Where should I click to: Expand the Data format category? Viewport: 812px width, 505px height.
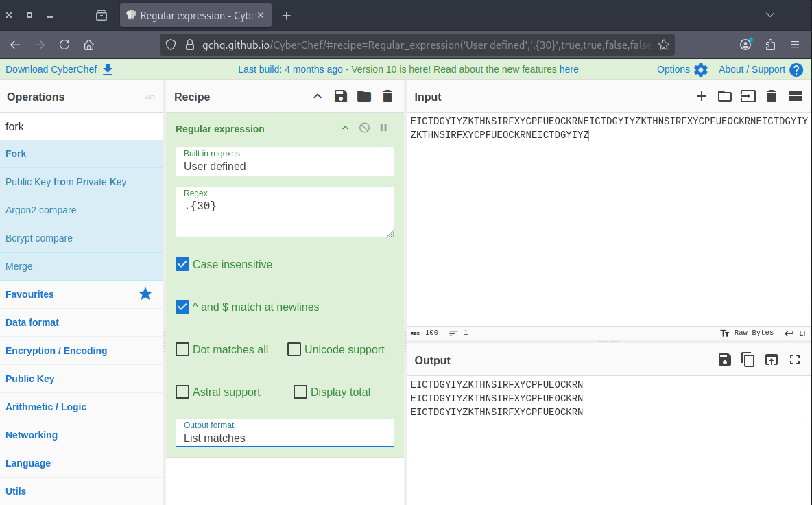pyautogui.click(x=32, y=322)
